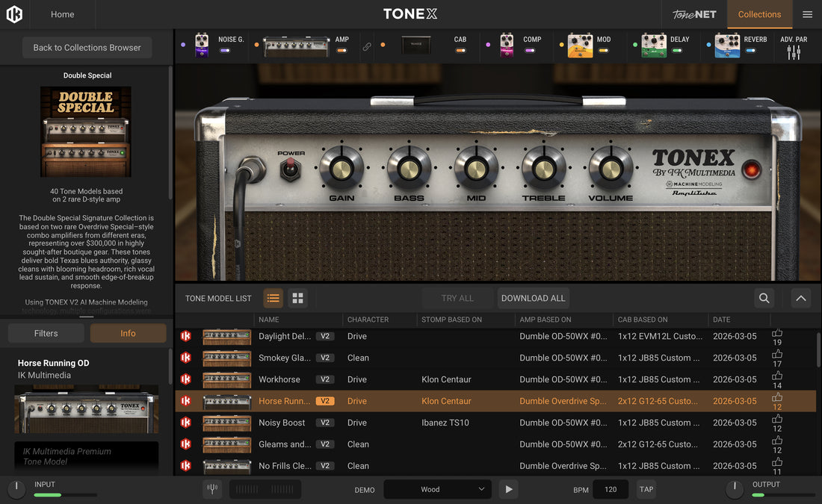Viewport: 822px width, 504px height.
Task: Switch to list view
Action: (x=273, y=298)
